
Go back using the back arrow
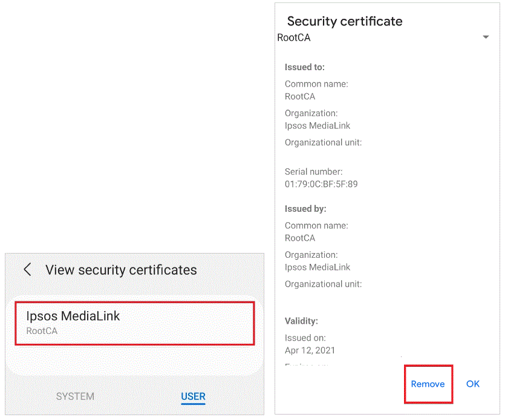27,269
